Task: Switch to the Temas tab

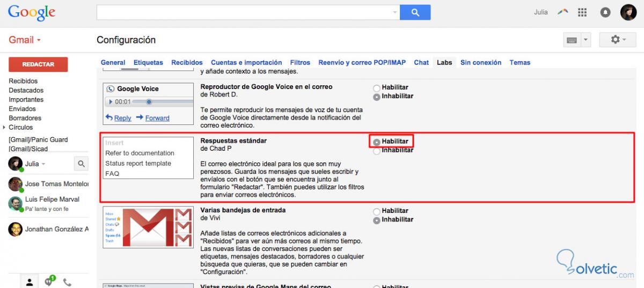Action: pos(520,63)
